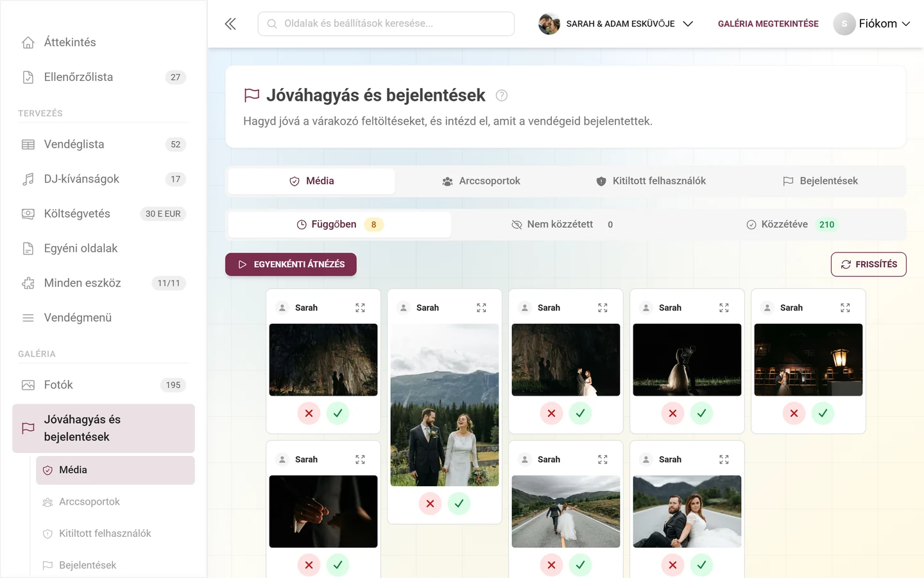Expand the lantern-at-night photo fullscreen
Image resolution: width=924 pixels, height=578 pixels.
tap(845, 308)
